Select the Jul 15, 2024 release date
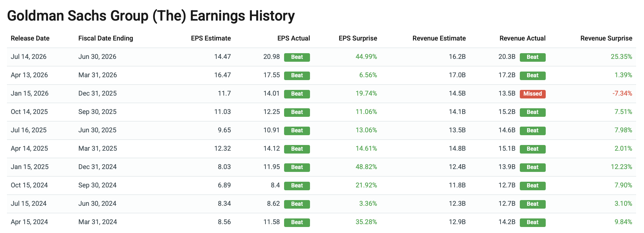The width and height of the screenshot is (644, 233). tap(28, 204)
